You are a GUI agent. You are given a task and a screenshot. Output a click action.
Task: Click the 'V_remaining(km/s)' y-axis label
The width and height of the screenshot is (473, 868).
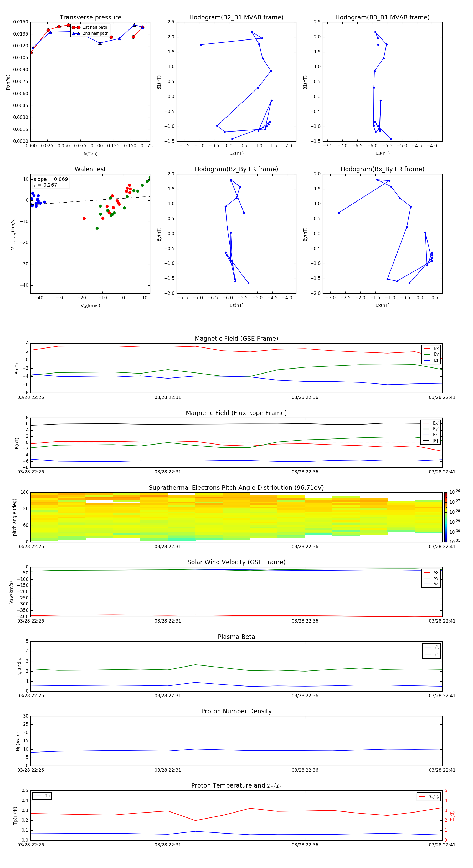point(13,234)
